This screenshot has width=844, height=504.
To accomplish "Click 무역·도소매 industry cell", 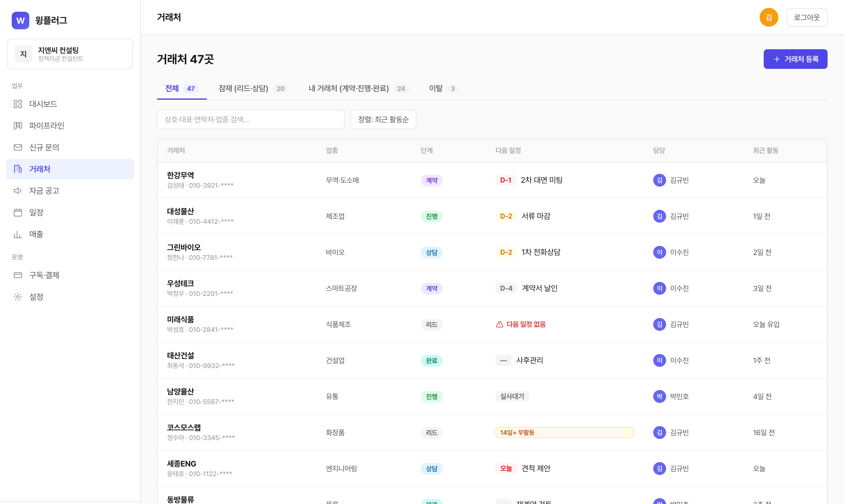I will click(x=342, y=180).
